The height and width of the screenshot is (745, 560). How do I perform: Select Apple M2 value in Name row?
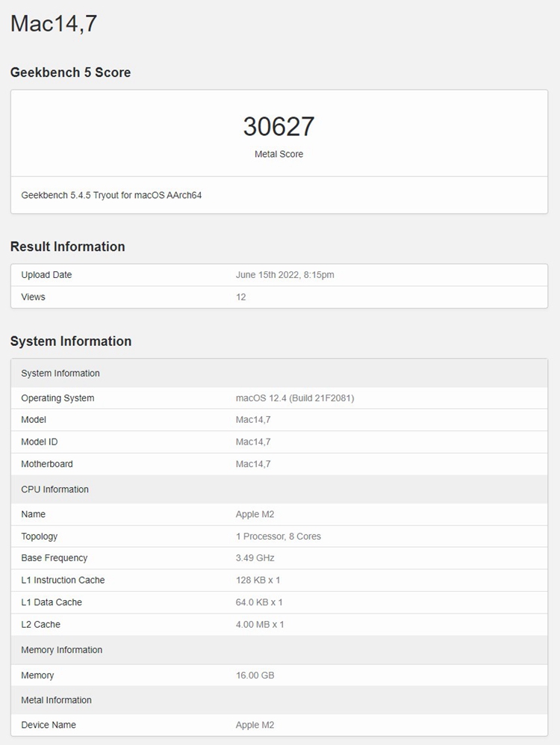[255, 514]
